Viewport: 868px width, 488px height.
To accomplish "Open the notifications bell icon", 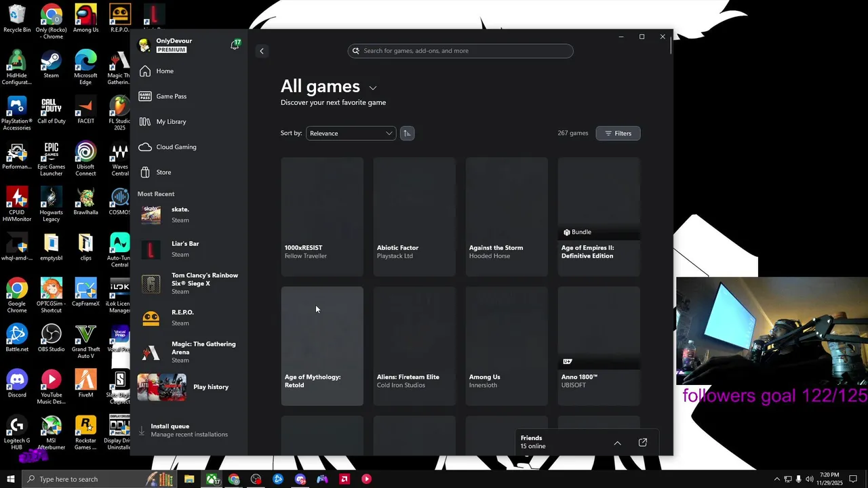I will (x=235, y=45).
